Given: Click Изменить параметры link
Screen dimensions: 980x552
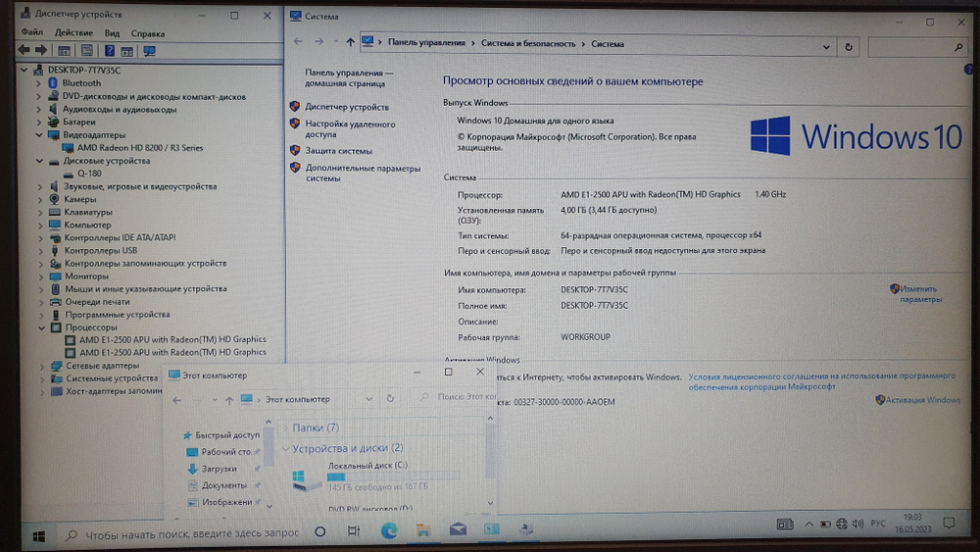Looking at the screenshot, I should pos(920,294).
